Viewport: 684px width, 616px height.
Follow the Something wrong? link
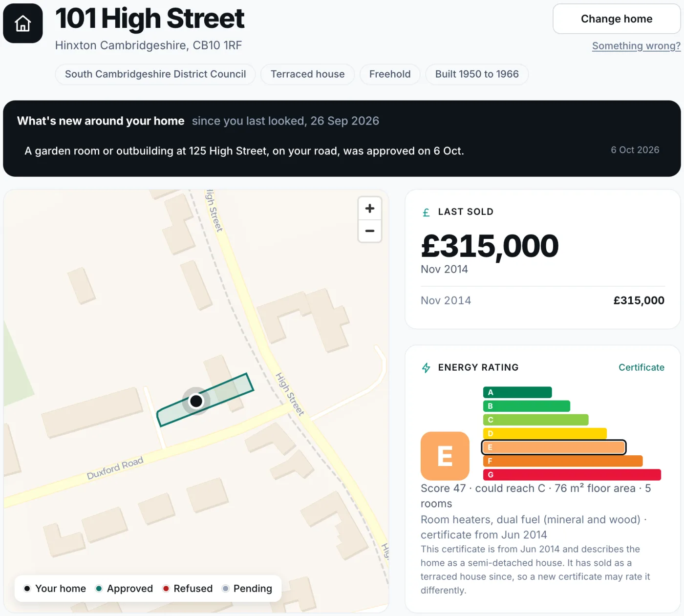pyautogui.click(x=636, y=46)
